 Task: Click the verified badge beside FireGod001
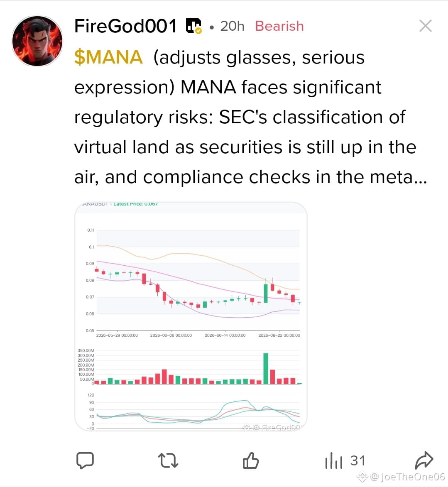[193, 26]
